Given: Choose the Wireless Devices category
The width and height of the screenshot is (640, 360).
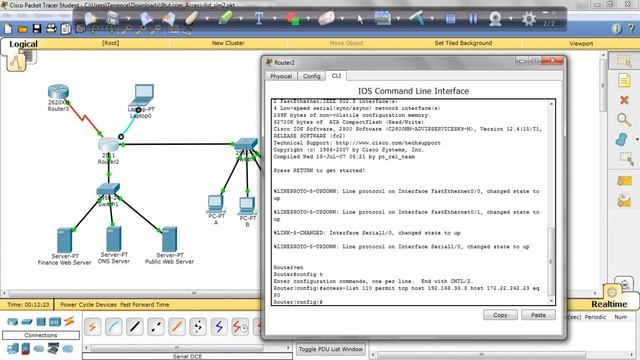Looking at the screenshot, I should click(x=55, y=322).
